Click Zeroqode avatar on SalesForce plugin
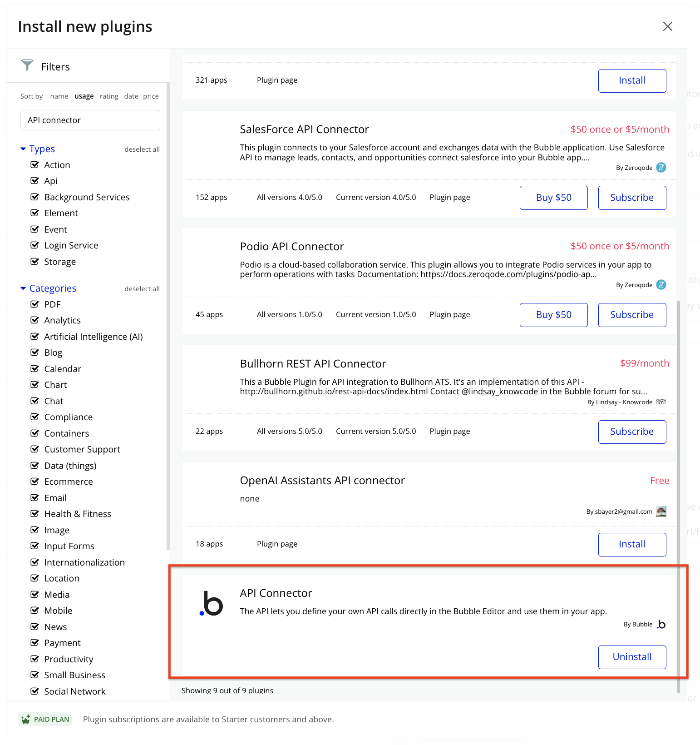700x745 pixels. tap(661, 168)
